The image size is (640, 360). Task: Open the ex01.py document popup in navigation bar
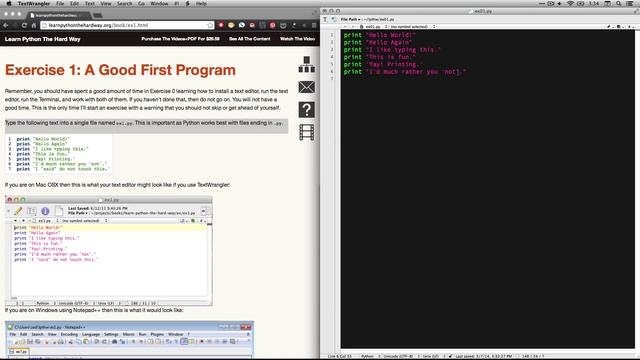pyautogui.click(x=373, y=27)
